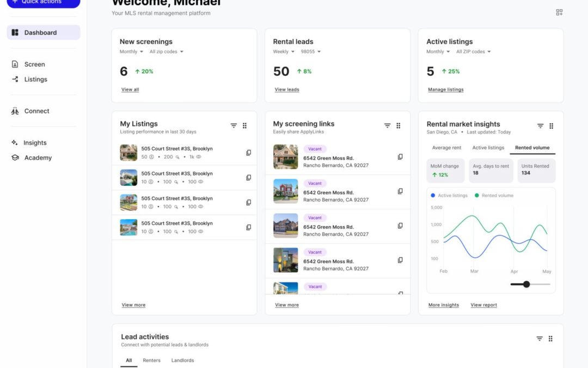
Task: Click the Manage listings link
Action: 445,89
